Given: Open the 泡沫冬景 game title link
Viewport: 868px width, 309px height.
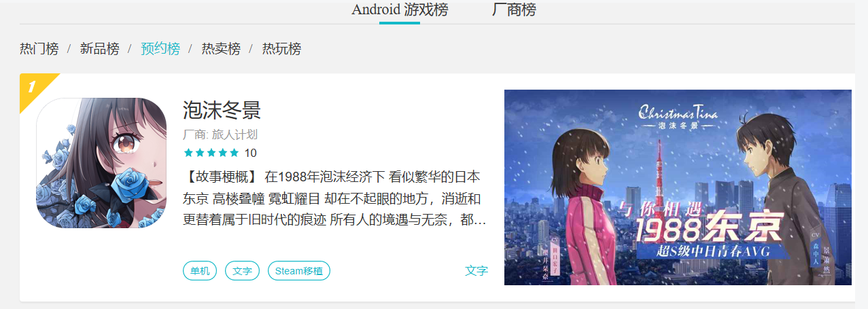Looking at the screenshot, I should pyautogui.click(x=222, y=110).
